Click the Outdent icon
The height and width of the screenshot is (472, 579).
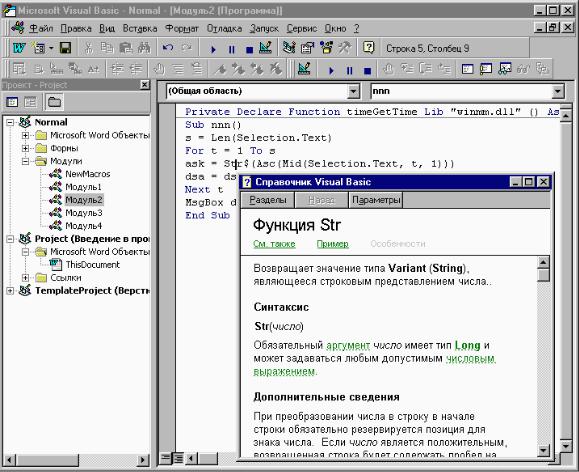136,69
